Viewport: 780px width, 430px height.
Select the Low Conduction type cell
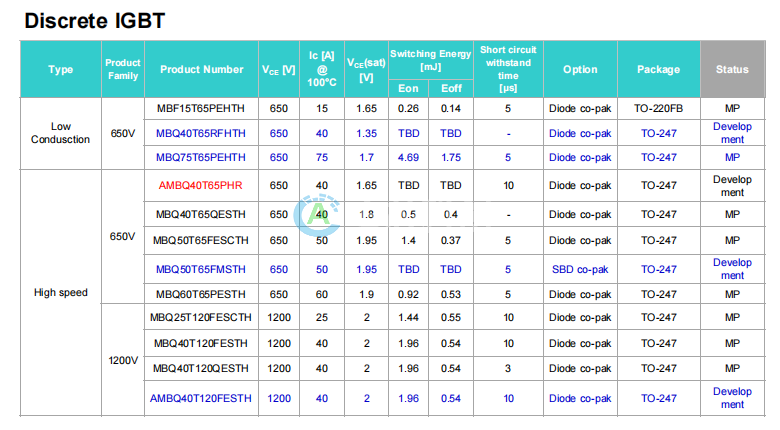click(61, 133)
